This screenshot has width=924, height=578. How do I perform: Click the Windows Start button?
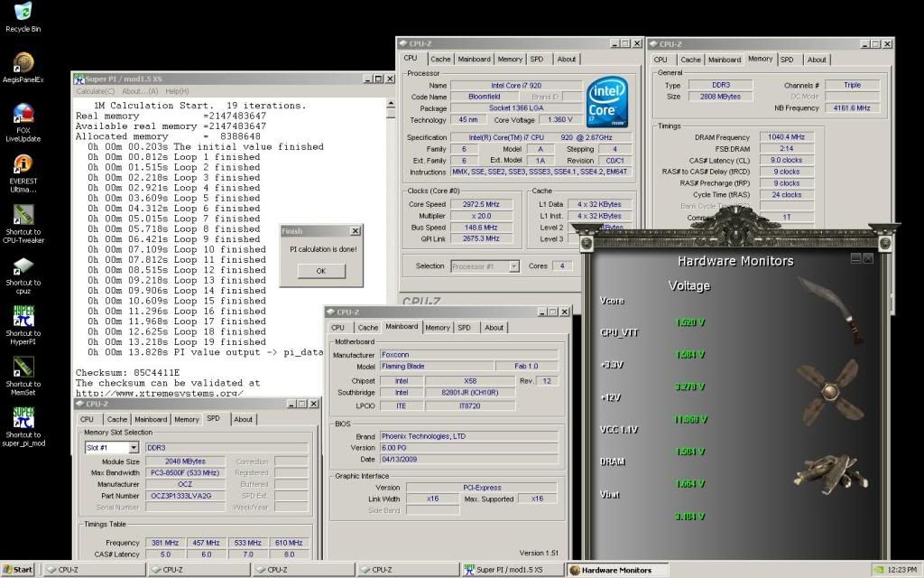[x=18, y=570]
